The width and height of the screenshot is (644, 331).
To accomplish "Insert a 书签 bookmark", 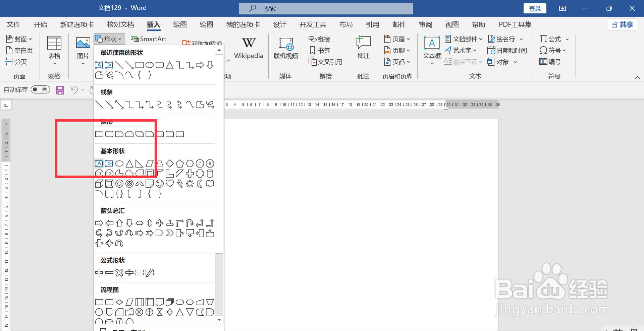I will (320, 51).
